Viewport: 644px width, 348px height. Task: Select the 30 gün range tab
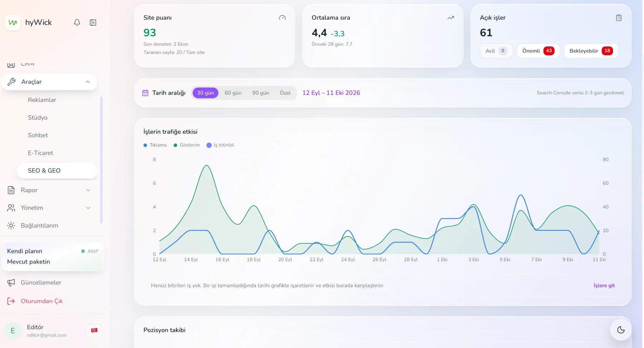coord(205,93)
